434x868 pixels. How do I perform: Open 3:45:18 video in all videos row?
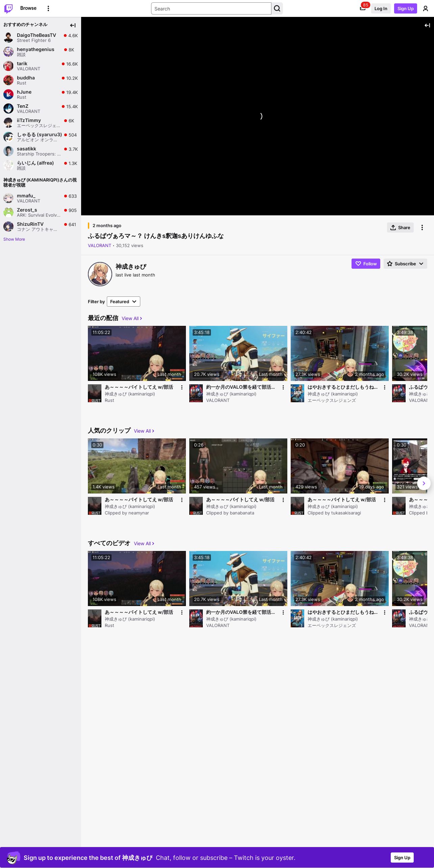(238, 578)
